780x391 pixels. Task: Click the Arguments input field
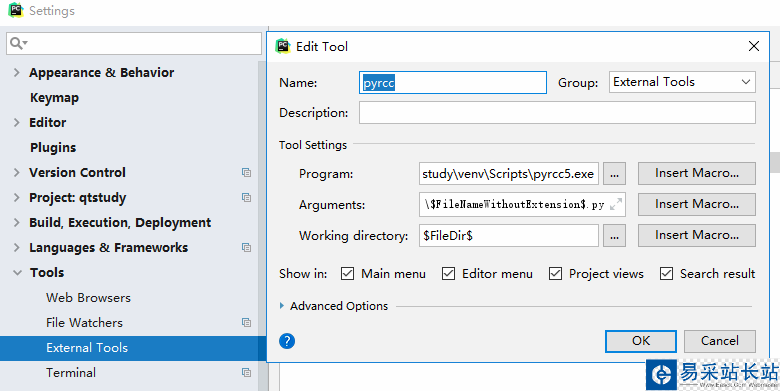coord(522,204)
